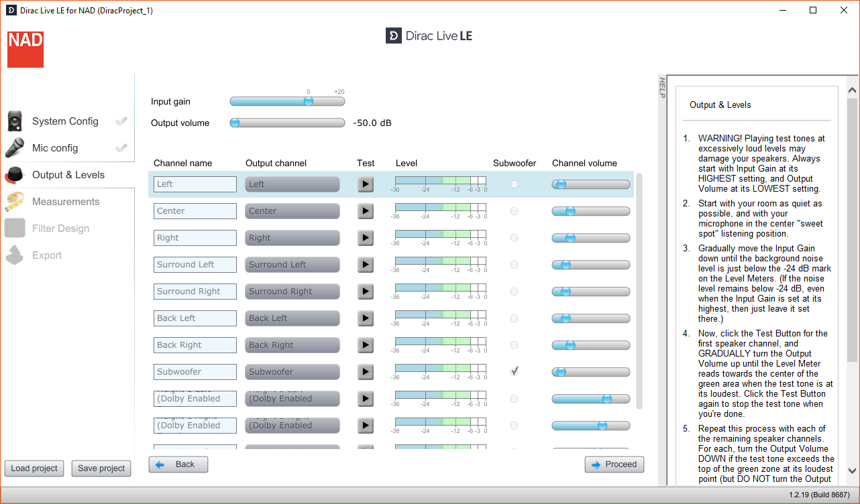Image resolution: width=860 pixels, height=504 pixels.
Task: Play Subwoofer test tone
Action: pos(365,372)
